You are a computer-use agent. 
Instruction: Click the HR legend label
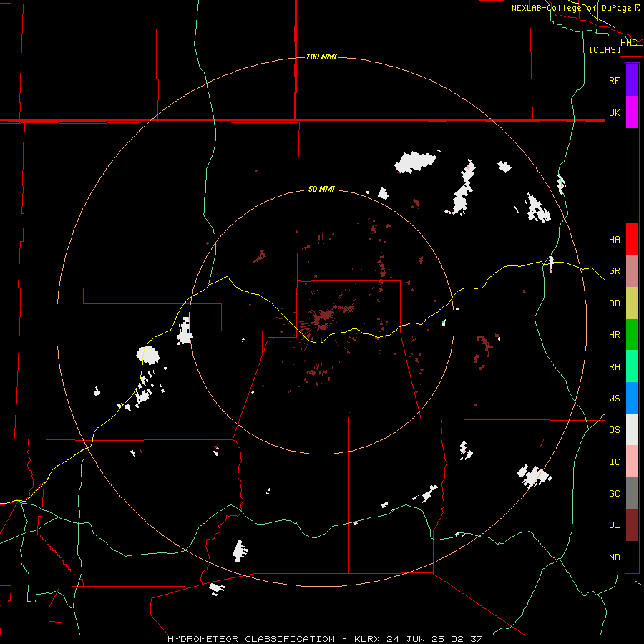[614, 335]
